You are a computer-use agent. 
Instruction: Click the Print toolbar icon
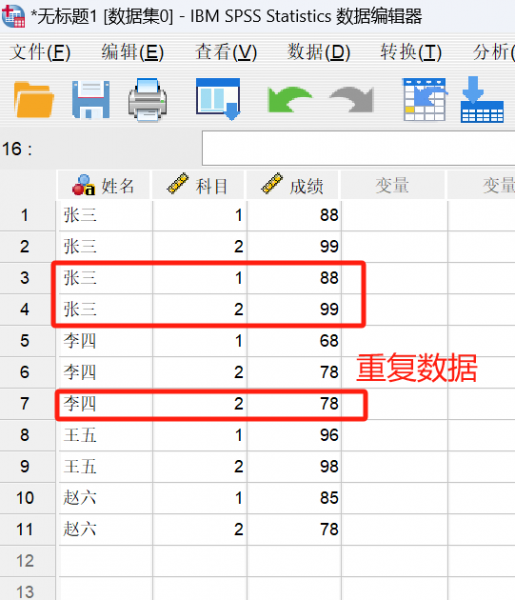147,100
